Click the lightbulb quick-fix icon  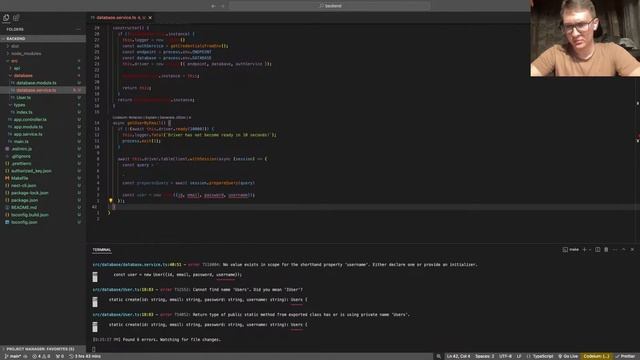coord(111,201)
